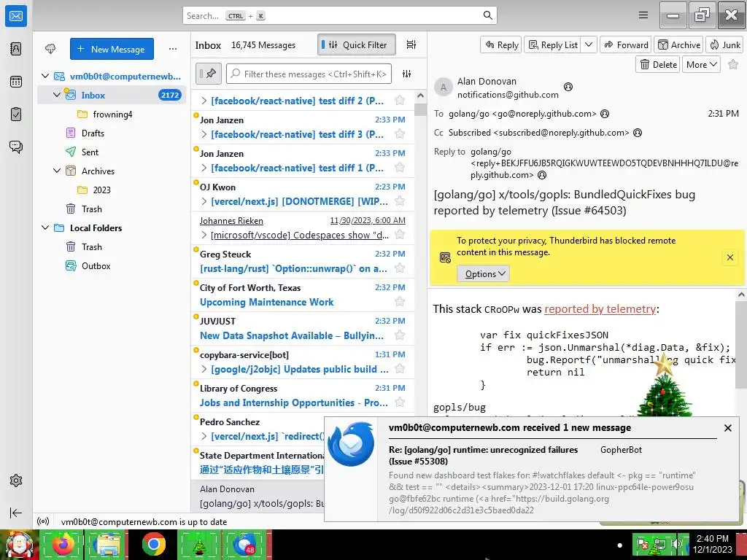Click message body scrollbar up arrow
This screenshot has height=560, width=747.
click(741, 295)
